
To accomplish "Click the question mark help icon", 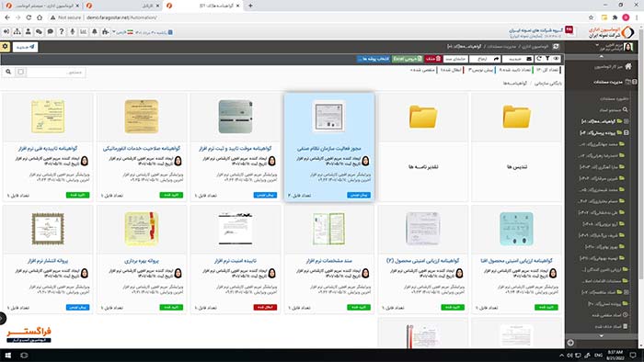I will pos(62,31).
